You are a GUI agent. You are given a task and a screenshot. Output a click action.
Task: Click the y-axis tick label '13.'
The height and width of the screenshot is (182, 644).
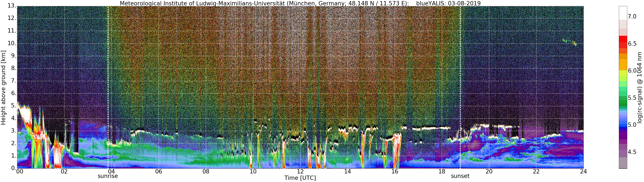point(12,6)
